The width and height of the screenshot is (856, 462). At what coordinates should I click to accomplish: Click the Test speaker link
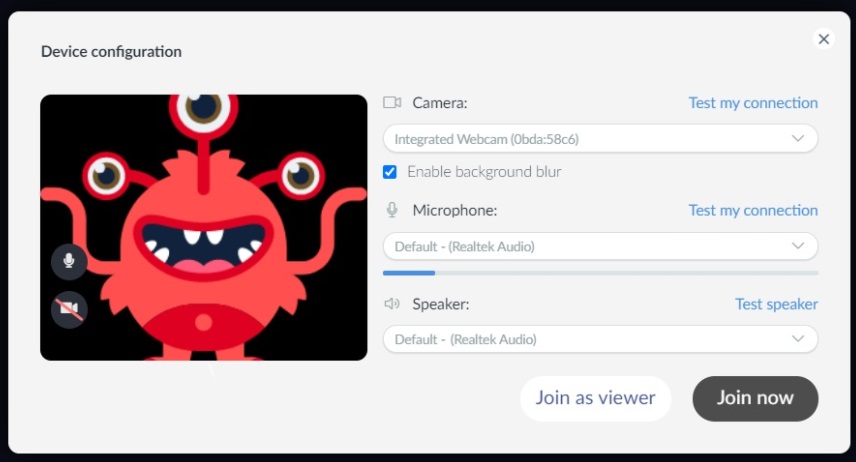(776, 304)
